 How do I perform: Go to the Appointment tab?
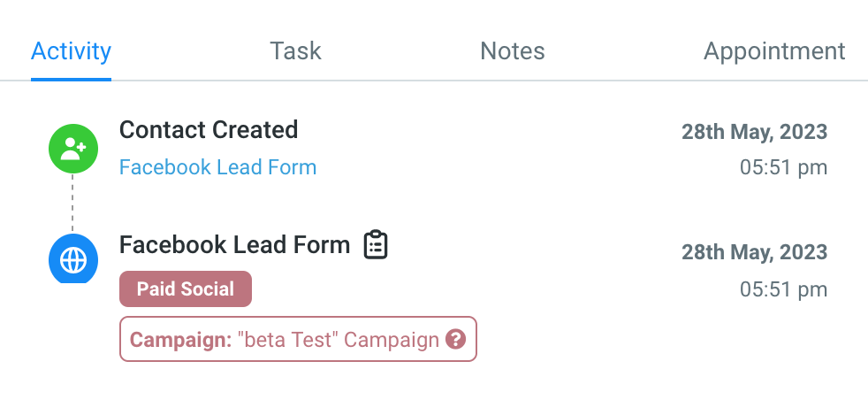pyautogui.click(x=774, y=51)
